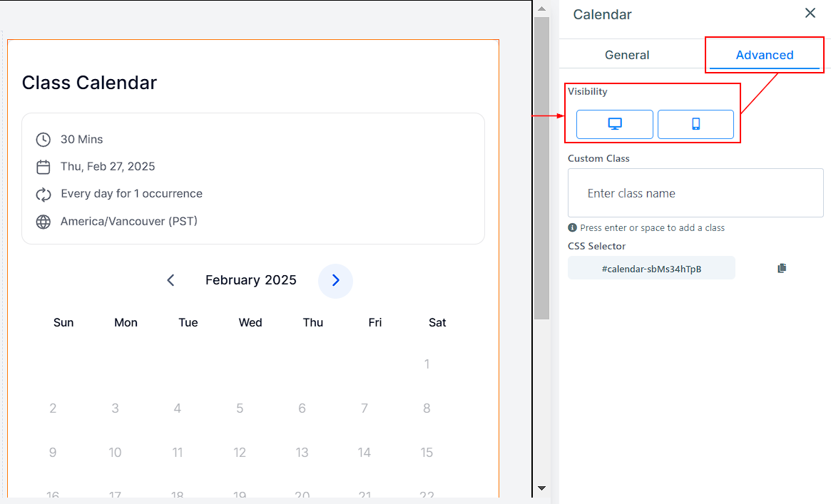This screenshot has width=831, height=504.
Task: Click the clock icon beside 30 Mins
Action: click(44, 140)
